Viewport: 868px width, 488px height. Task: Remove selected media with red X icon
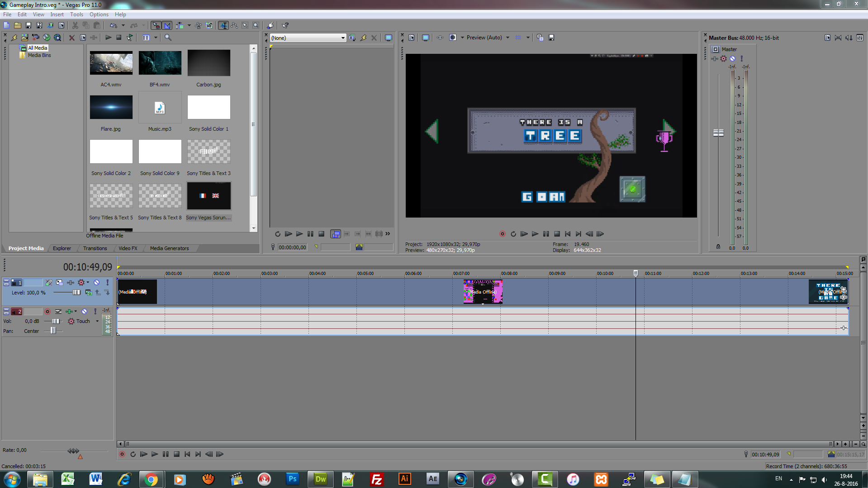(x=71, y=38)
